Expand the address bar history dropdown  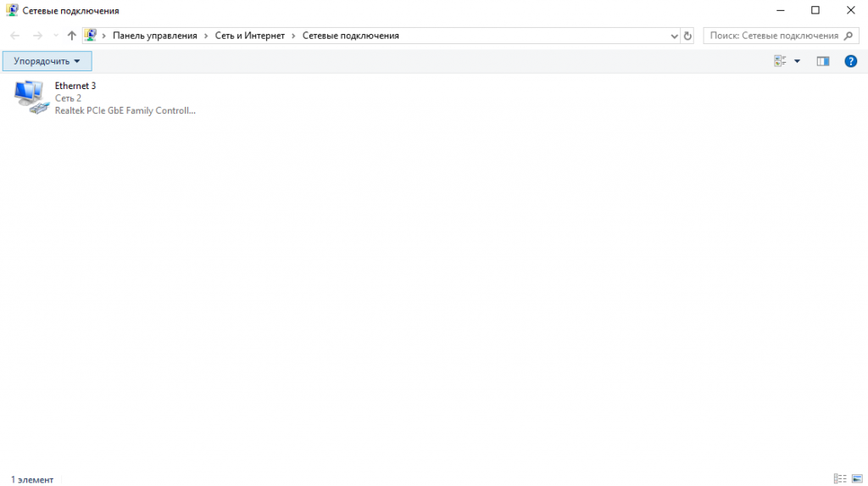point(674,36)
